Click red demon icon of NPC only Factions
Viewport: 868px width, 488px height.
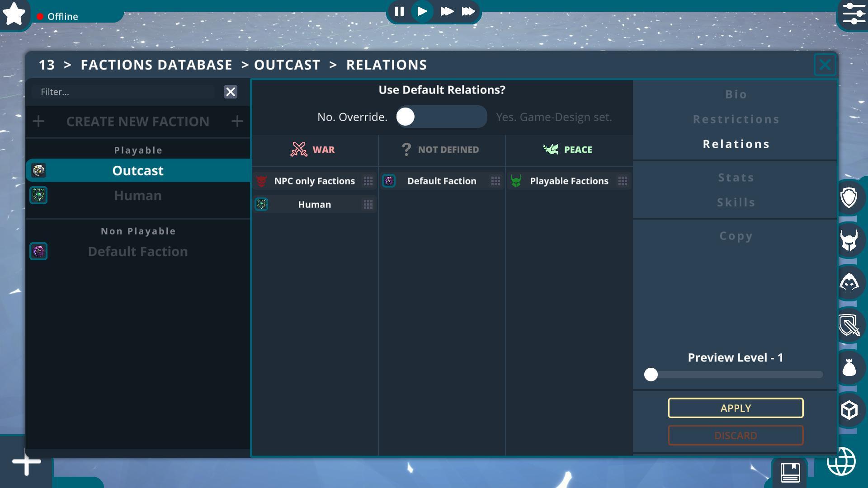coord(261,181)
